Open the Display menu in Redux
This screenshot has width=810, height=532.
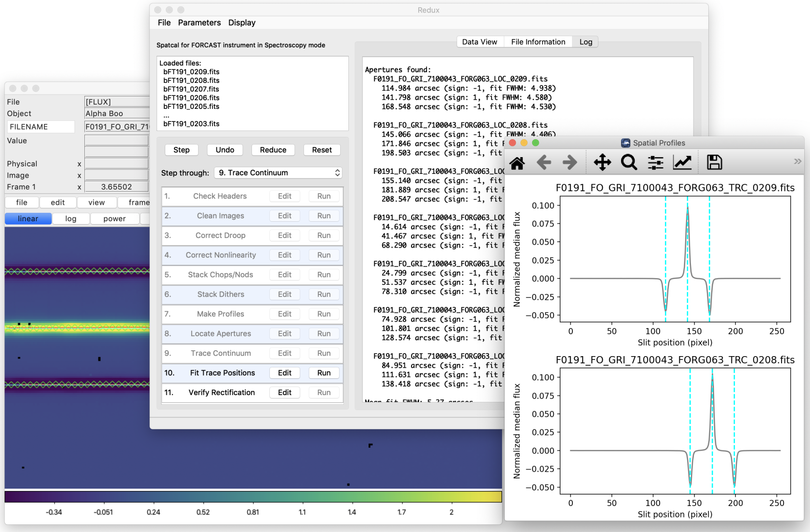[241, 22]
